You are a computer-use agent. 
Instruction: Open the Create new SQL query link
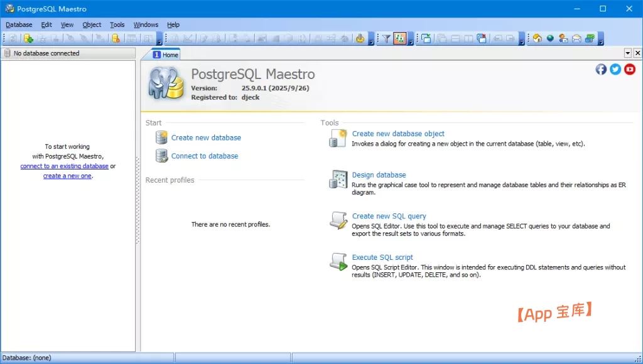pos(389,216)
